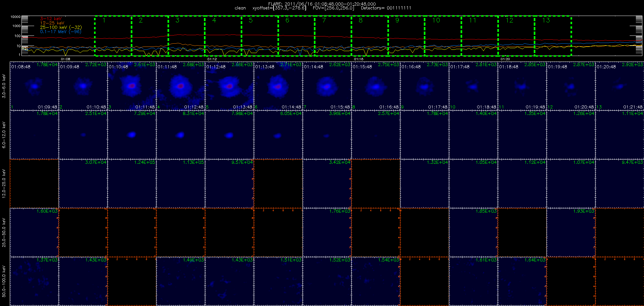Screen dimensions: 644x306
Task: Open the 6.0-12.0 keV image with peak 7.29E+04
Action: 132,135
